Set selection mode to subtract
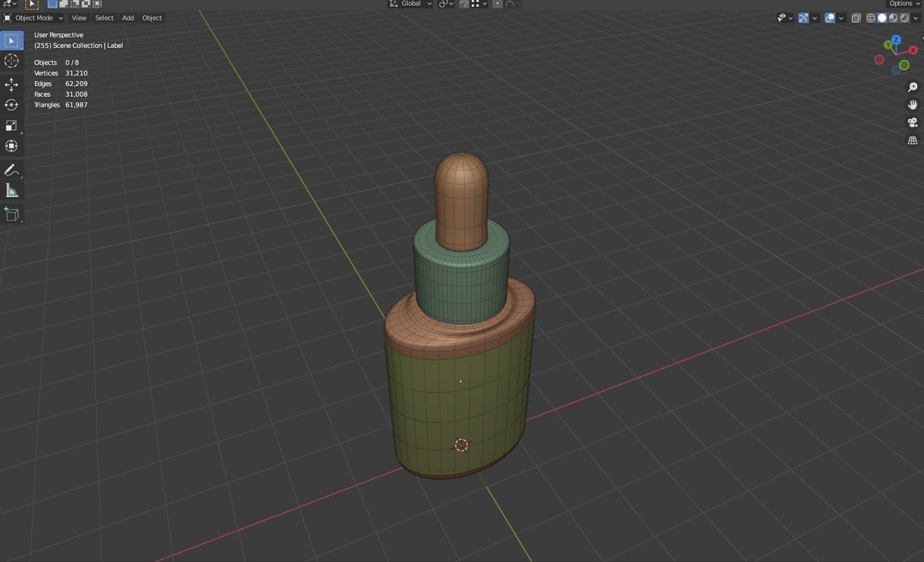 [x=74, y=4]
